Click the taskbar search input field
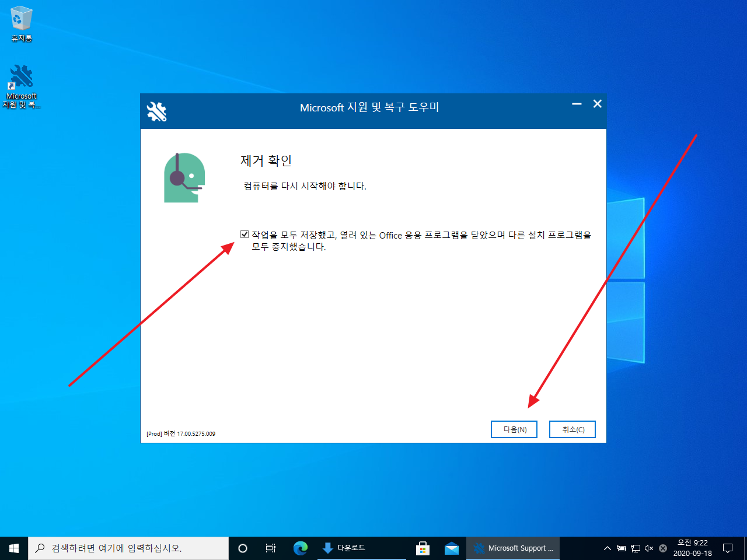Screen dimensions: 747x560 [x=128, y=548]
